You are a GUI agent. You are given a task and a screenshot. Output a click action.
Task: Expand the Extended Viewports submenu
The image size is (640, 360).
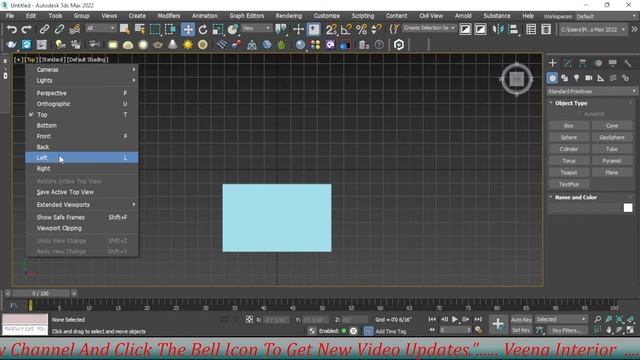coord(82,204)
